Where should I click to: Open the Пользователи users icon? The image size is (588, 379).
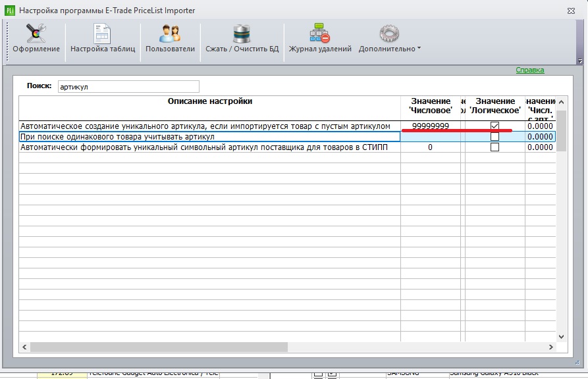(x=170, y=34)
